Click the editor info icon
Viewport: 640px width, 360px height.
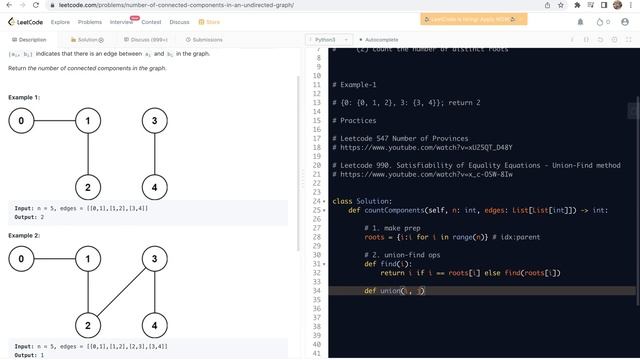pos(572,40)
